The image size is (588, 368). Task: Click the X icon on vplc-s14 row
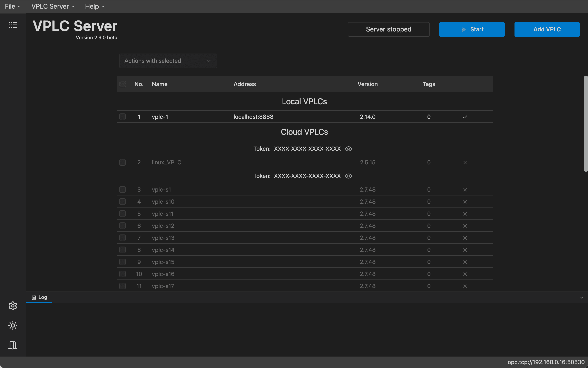pos(465,250)
